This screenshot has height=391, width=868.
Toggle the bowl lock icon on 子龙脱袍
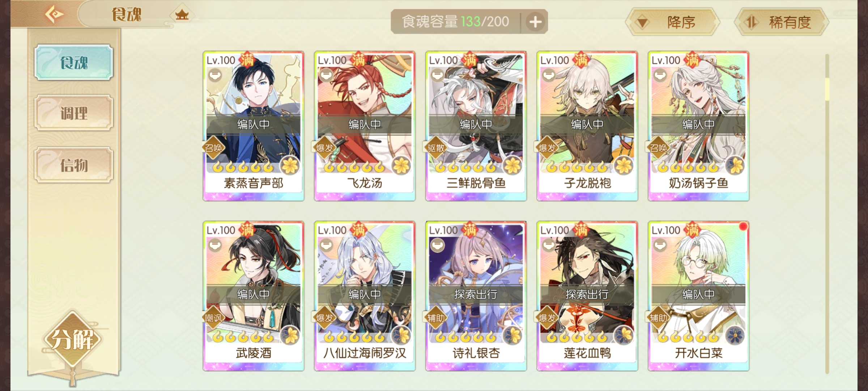[549, 75]
